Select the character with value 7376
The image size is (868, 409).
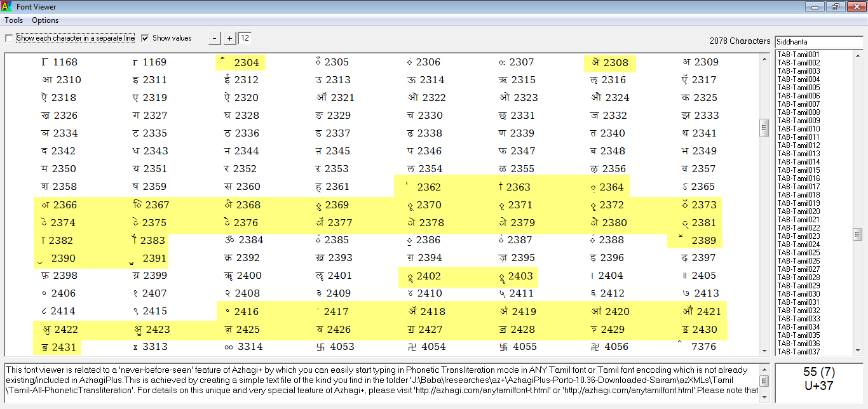[696, 347]
